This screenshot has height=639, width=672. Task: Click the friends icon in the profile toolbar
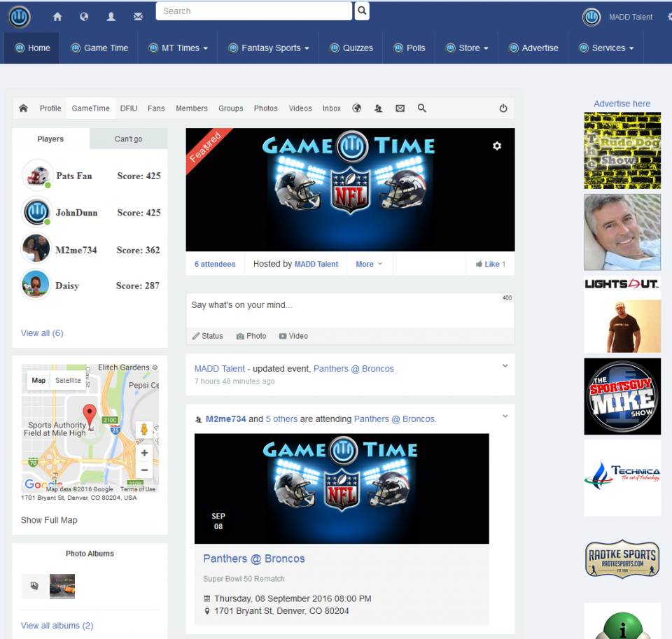coord(379,108)
